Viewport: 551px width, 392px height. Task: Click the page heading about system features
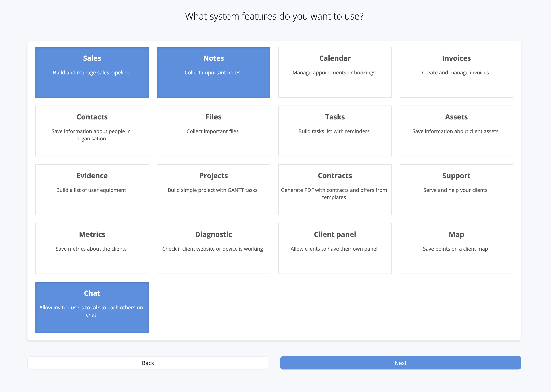(274, 16)
